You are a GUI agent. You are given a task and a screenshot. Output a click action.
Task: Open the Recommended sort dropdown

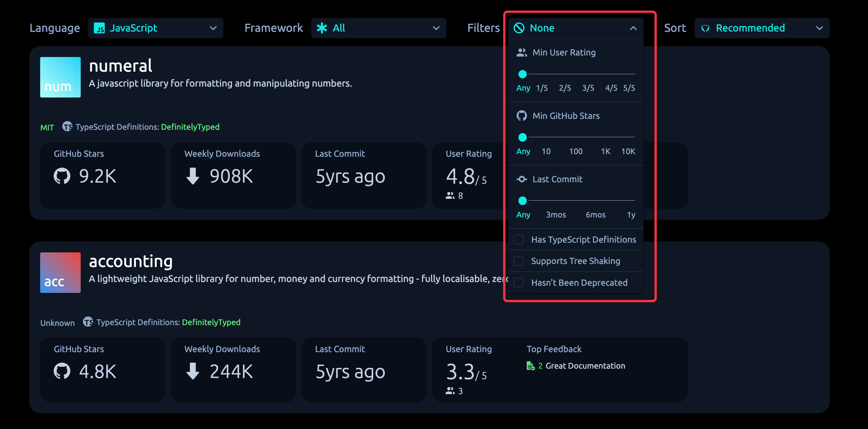(x=761, y=28)
